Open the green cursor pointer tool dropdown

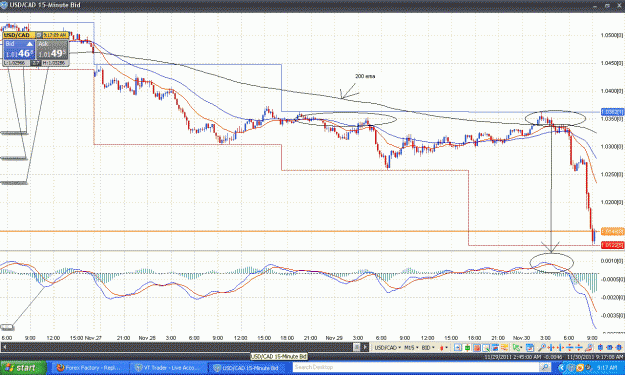[517, 348]
